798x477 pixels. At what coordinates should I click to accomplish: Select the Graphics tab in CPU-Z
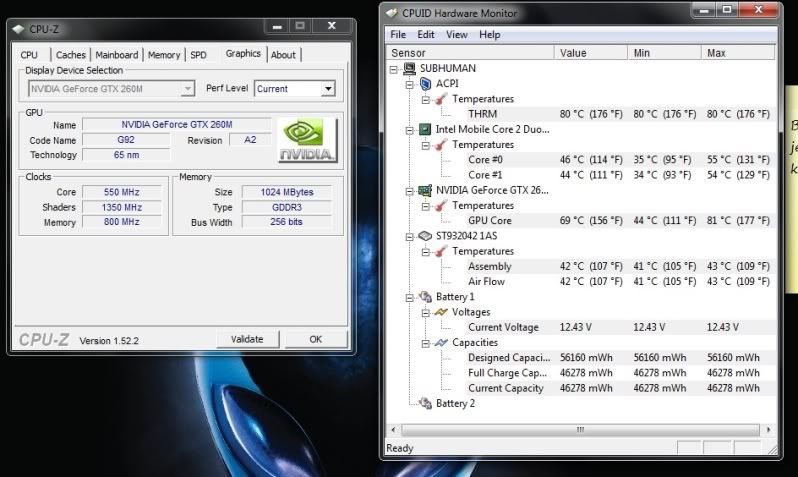click(x=243, y=53)
